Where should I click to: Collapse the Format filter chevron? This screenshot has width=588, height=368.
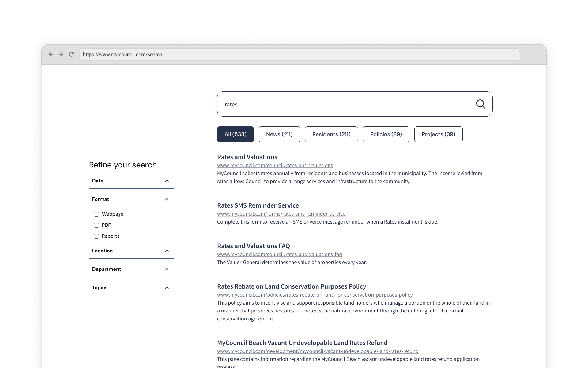click(167, 199)
